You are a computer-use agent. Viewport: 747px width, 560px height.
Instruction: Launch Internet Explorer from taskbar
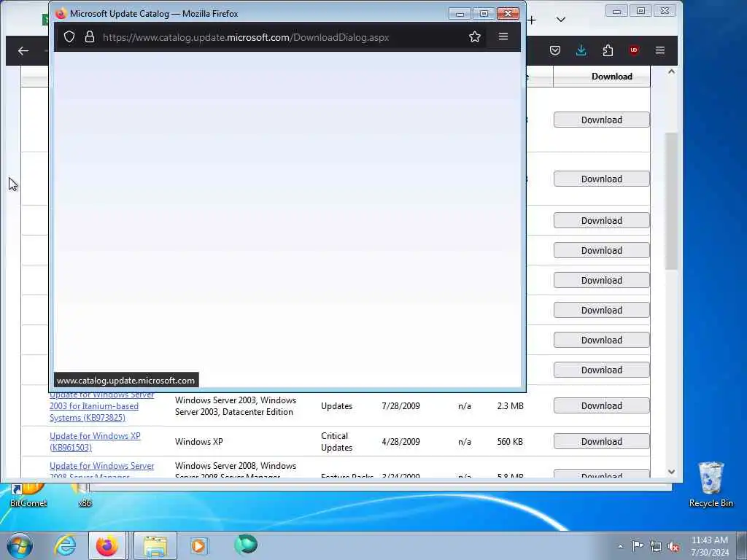click(65, 545)
